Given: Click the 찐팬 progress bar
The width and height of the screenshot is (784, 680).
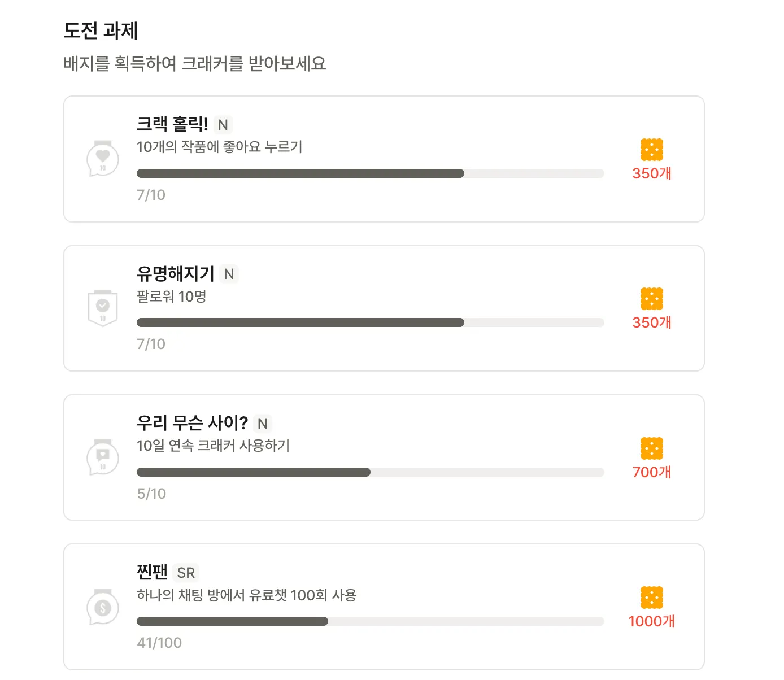Looking at the screenshot, I should pos(370,621).
